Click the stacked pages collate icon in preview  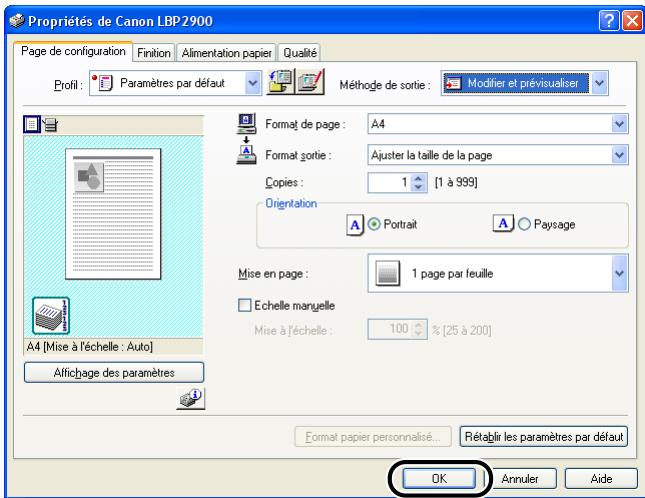click(51, 315)
